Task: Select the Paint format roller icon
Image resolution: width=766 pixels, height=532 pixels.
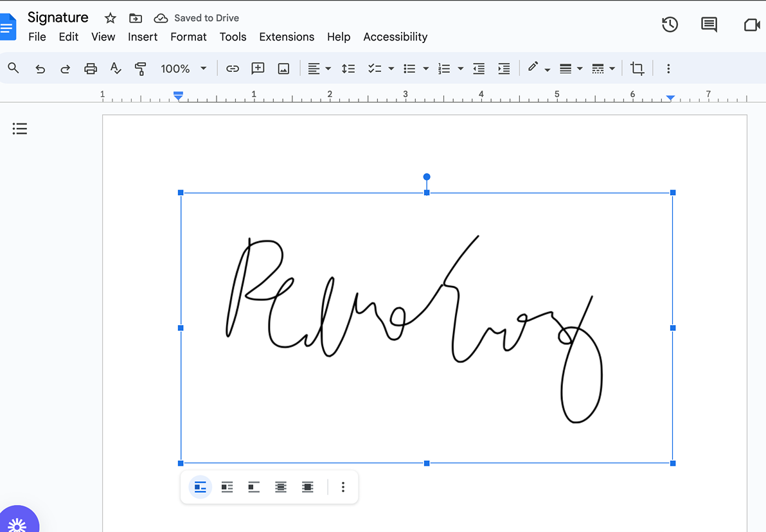Action: click(x=141, y=69)
